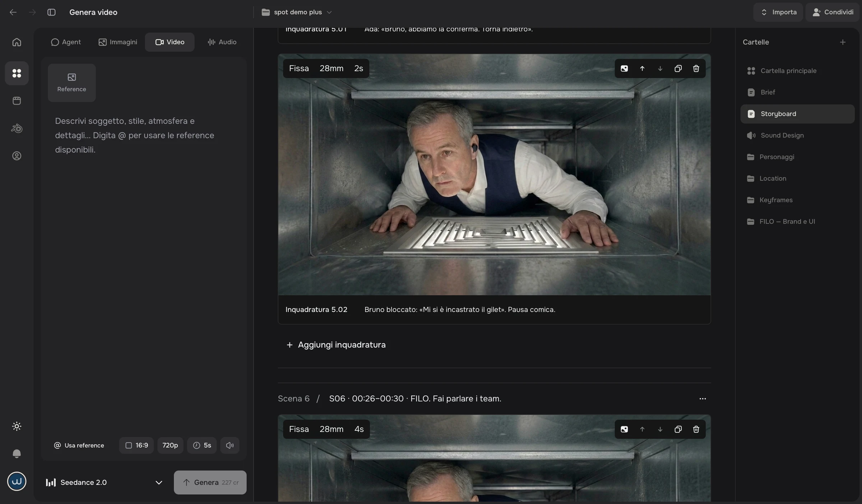The width and height of the screenshot is (862, 504).
Task: Focus the prompt description field
Action: click(x=144, y=135)
